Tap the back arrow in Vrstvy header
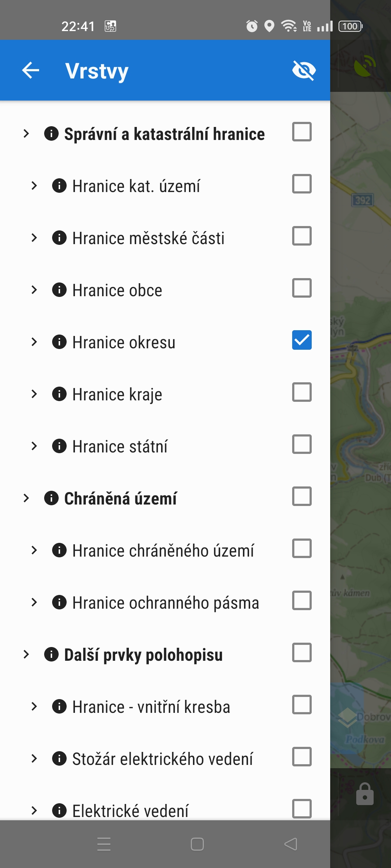The height and width of the screenshot is (868, 391). click(31, 70)
